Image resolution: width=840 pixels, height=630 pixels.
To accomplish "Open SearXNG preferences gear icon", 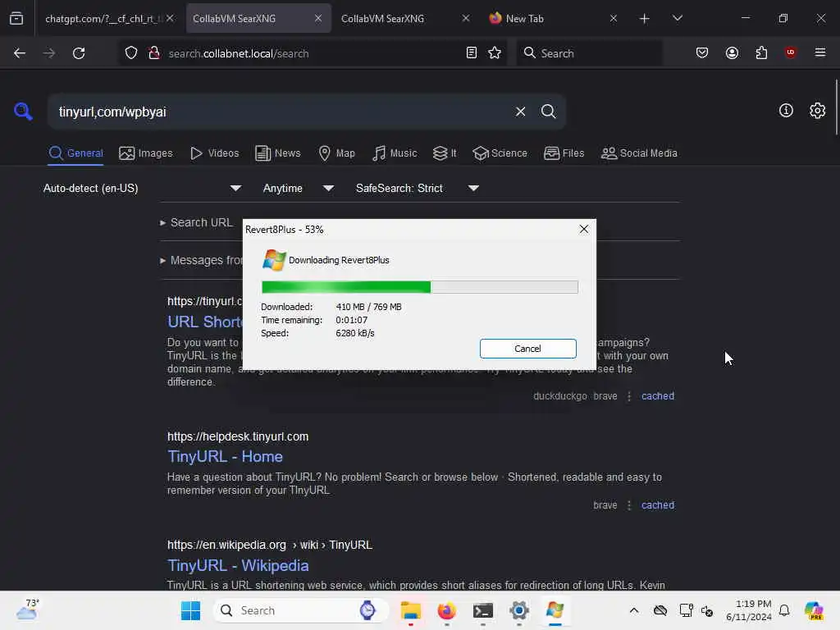I will click(818, 111).
